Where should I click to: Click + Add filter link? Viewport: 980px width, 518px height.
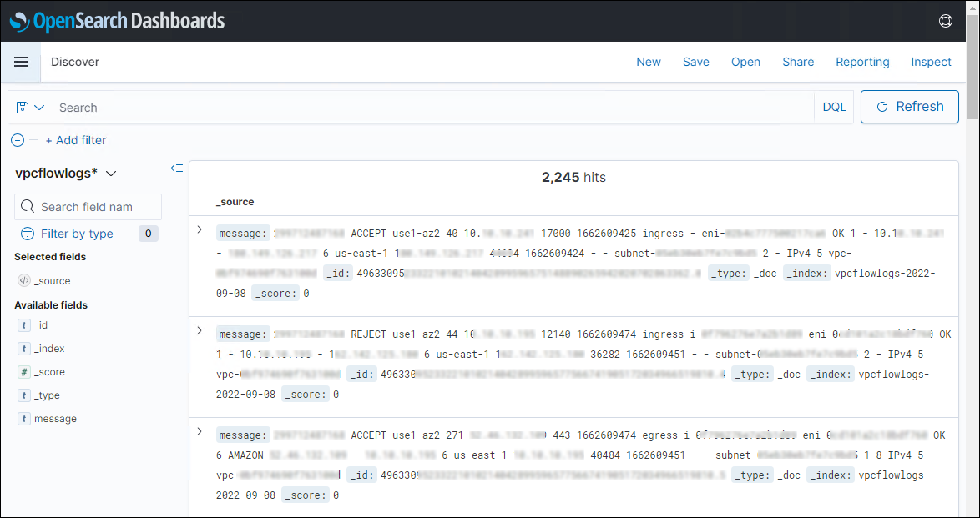(76, 140)
